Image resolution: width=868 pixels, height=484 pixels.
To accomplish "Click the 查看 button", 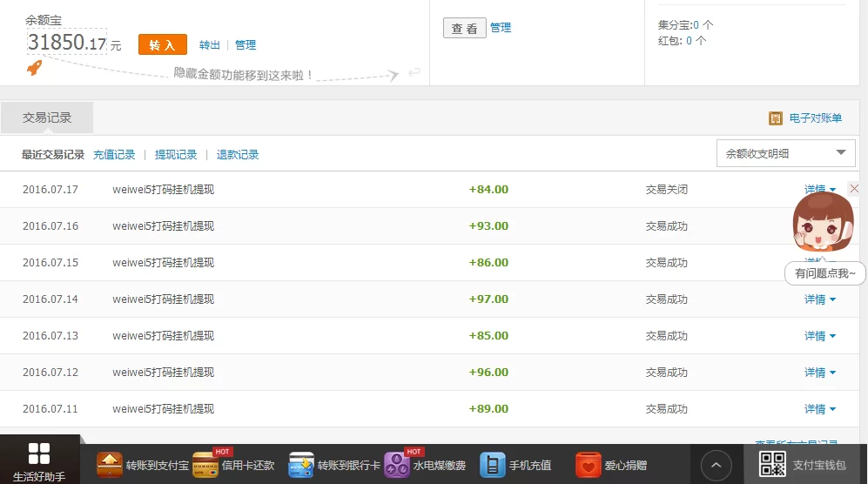I will (x=464, y=29).
